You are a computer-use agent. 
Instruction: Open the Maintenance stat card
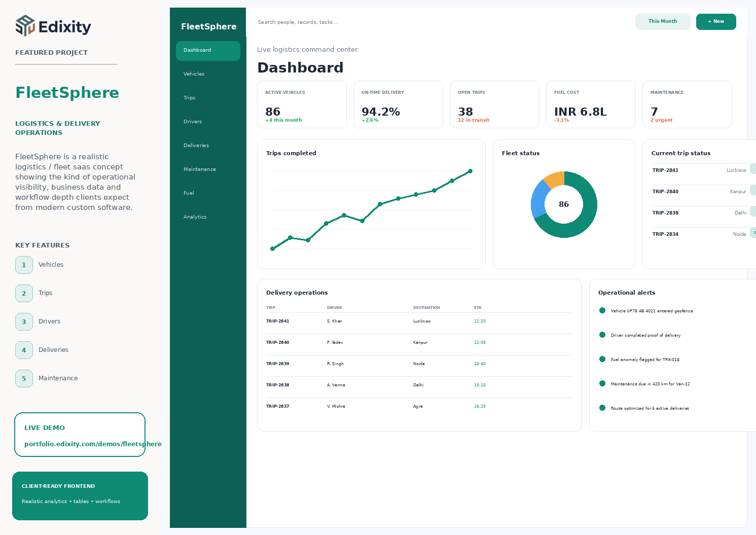pyautogui.click(x=687, y=104)
